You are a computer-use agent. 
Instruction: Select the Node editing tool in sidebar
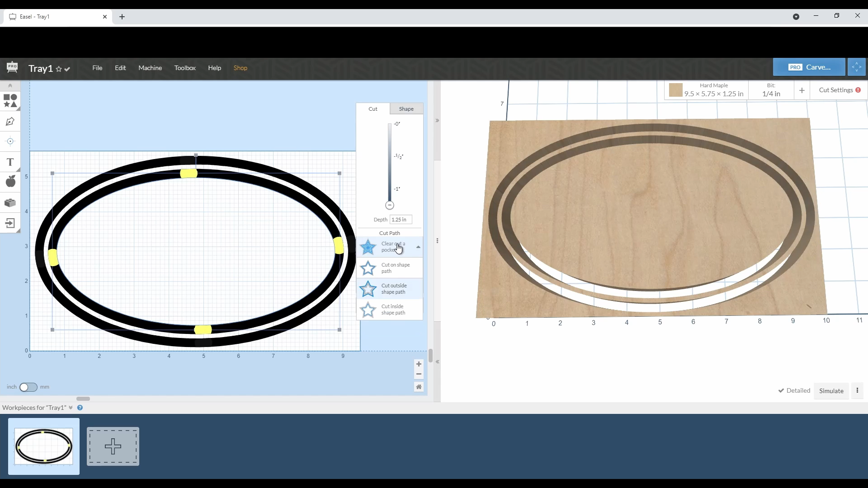click(10, 122)
